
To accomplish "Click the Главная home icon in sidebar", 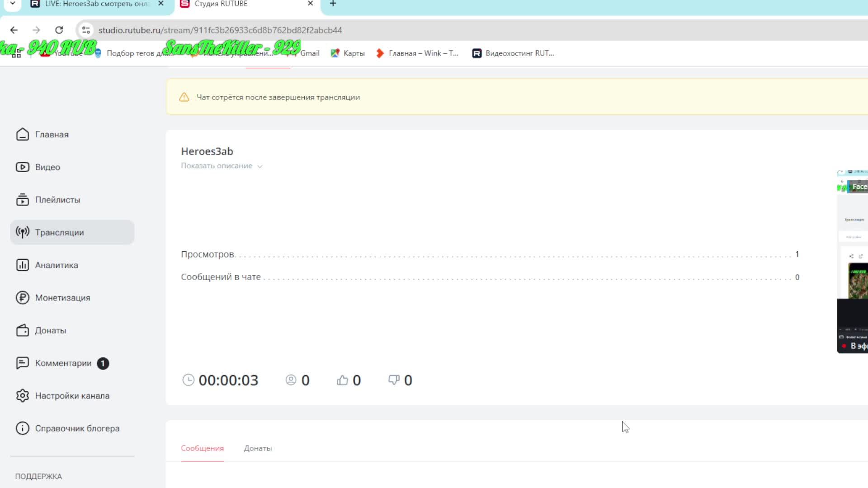I will click(x=22, y=135).
